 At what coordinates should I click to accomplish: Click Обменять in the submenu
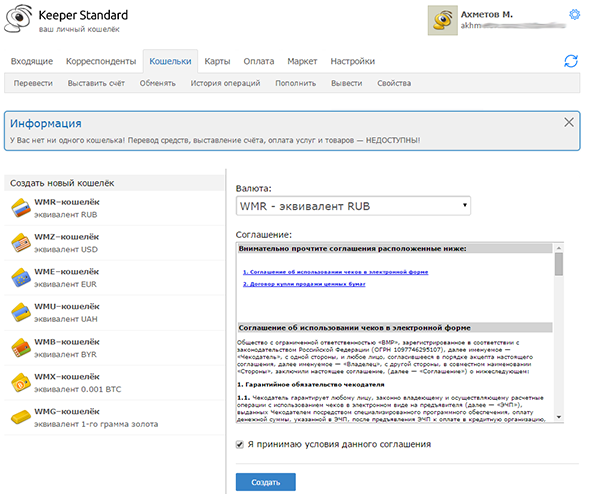158,83
